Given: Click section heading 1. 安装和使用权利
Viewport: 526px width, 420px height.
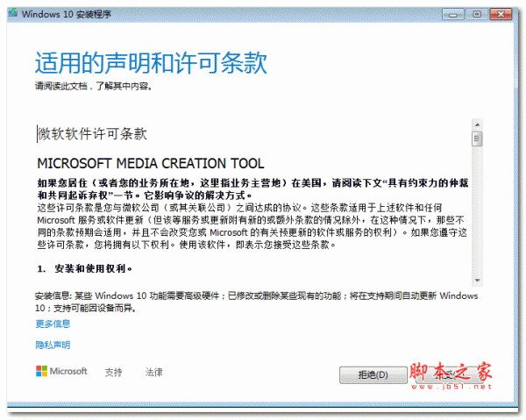Looking at the screenshot, I should 84,268.
